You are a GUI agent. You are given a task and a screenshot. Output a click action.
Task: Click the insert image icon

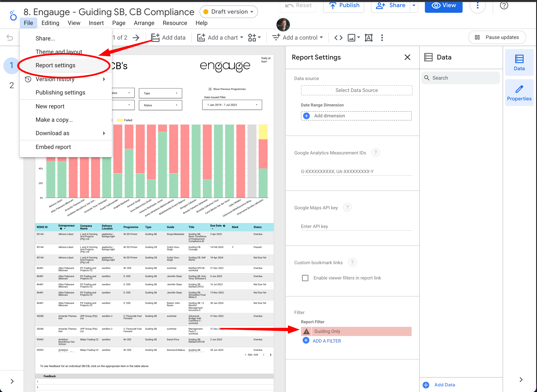[352, 38]
